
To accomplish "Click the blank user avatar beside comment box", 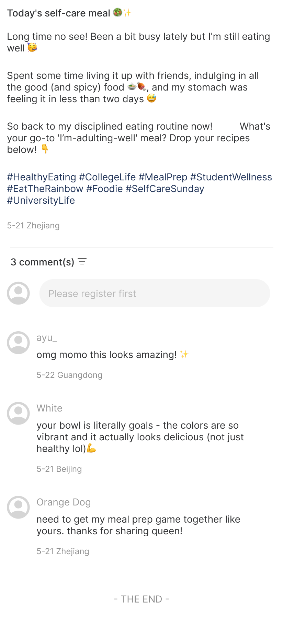I will tap(18, 293).
